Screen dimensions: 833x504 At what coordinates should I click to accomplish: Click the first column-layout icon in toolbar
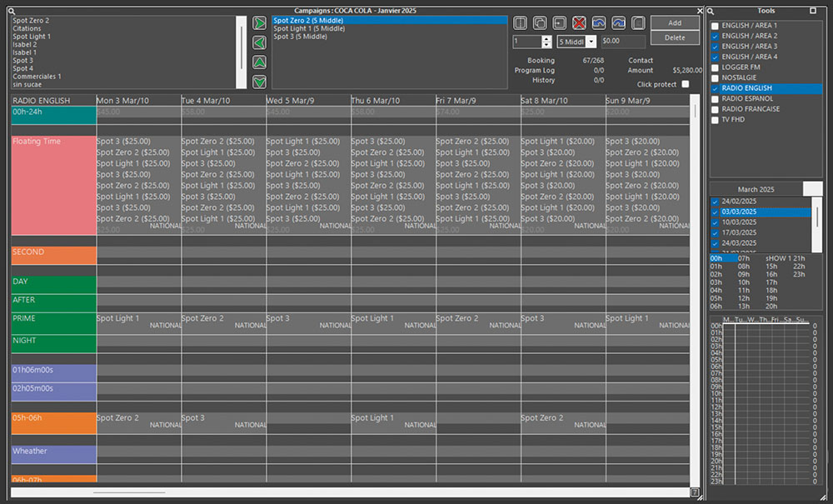pos(521,22)
